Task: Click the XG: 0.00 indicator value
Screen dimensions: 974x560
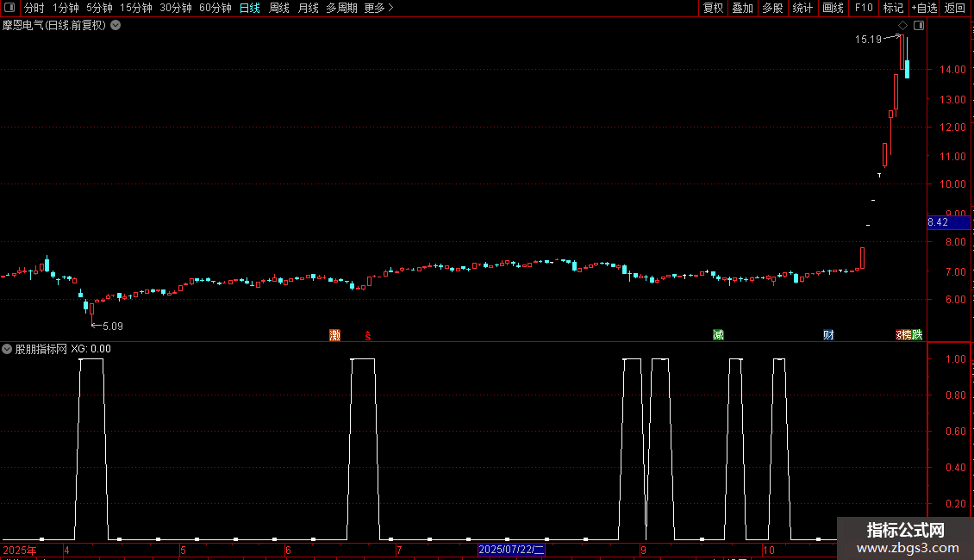Action: (91, 349)
